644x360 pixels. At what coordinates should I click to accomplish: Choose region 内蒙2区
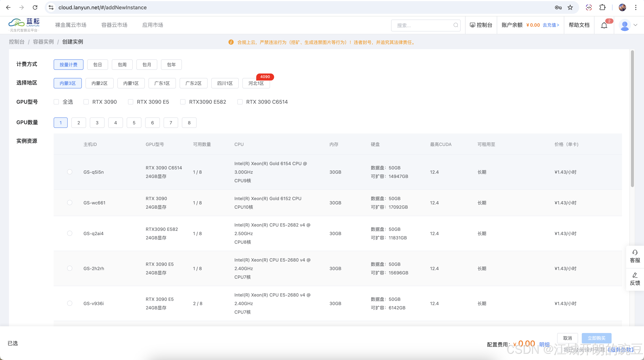(x=100, y=83)
